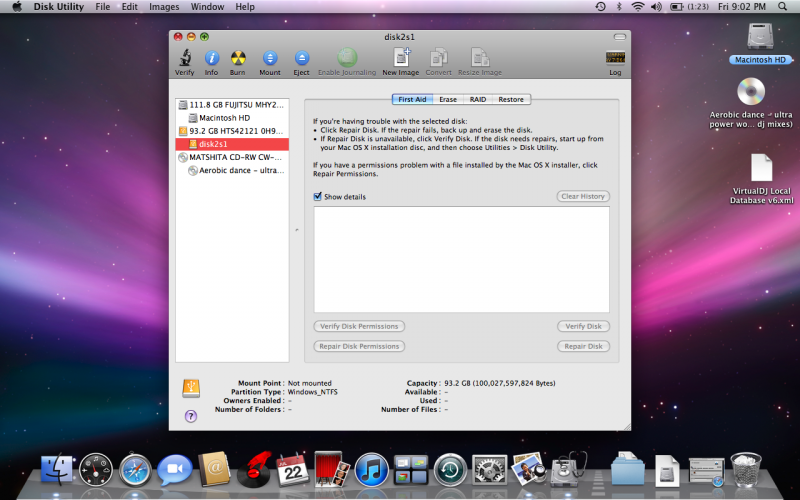The height and width of the screenshot is (500, 800).
Task: Open Dashboard from the Dock
Action: (x=96, y=469)
